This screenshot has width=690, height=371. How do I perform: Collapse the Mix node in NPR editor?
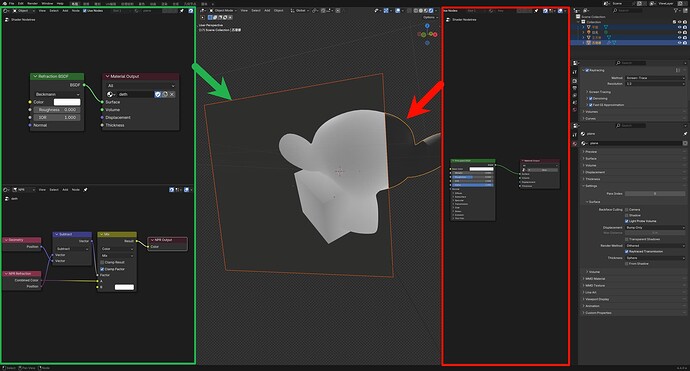[x=102, y=235]
